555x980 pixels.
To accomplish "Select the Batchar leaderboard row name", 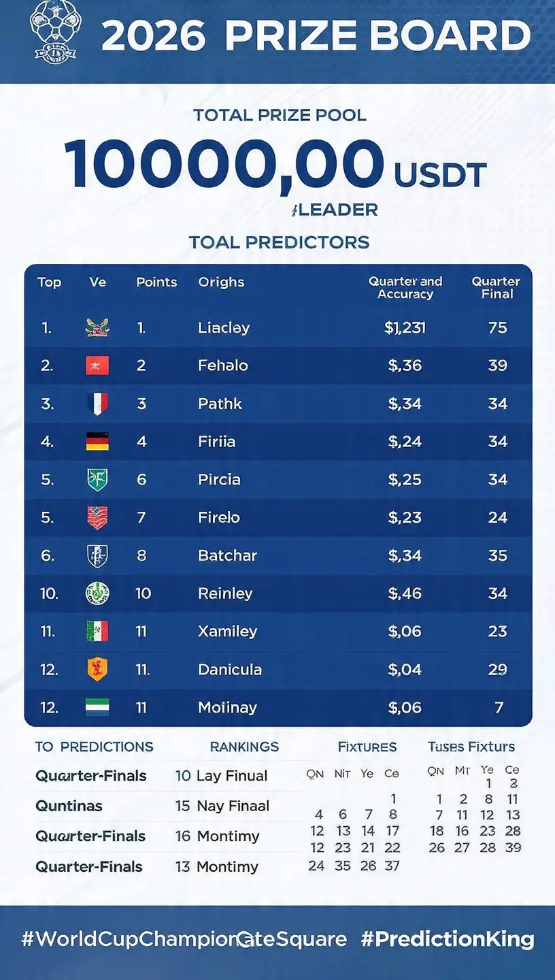I will 227,555.
